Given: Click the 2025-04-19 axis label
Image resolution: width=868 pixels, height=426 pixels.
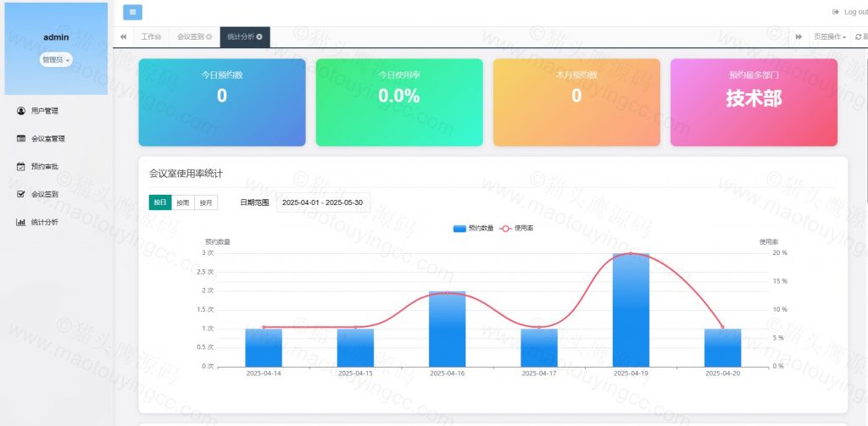Looking at the screenshot, I should [631, 373].
